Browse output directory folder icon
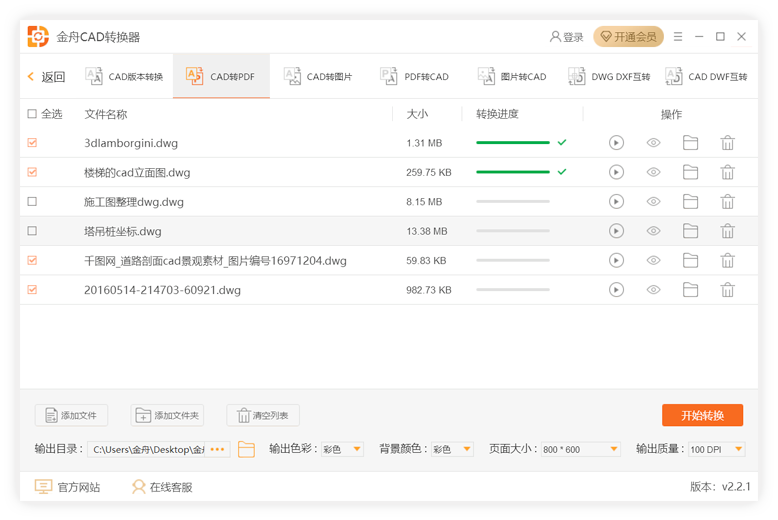The width and height of the screenshot is (778, 520). coord(246,449)
